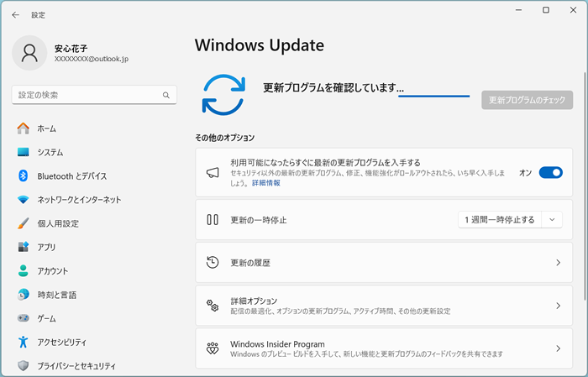Screen dimensions: 588x377
Task: Open 詳細オプション via its chevron
Action: tap(558, 306)
